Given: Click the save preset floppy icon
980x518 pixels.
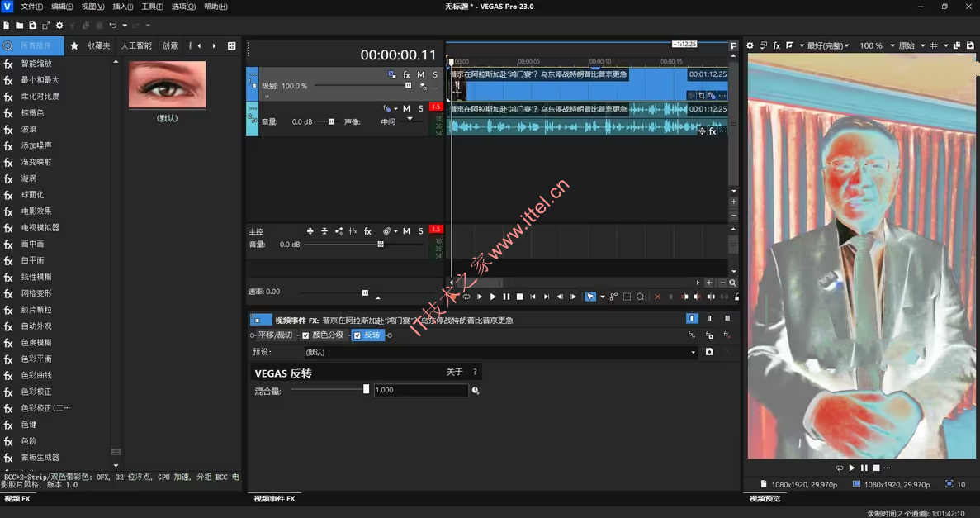Looking at the screenshot, I should (709, 352).
